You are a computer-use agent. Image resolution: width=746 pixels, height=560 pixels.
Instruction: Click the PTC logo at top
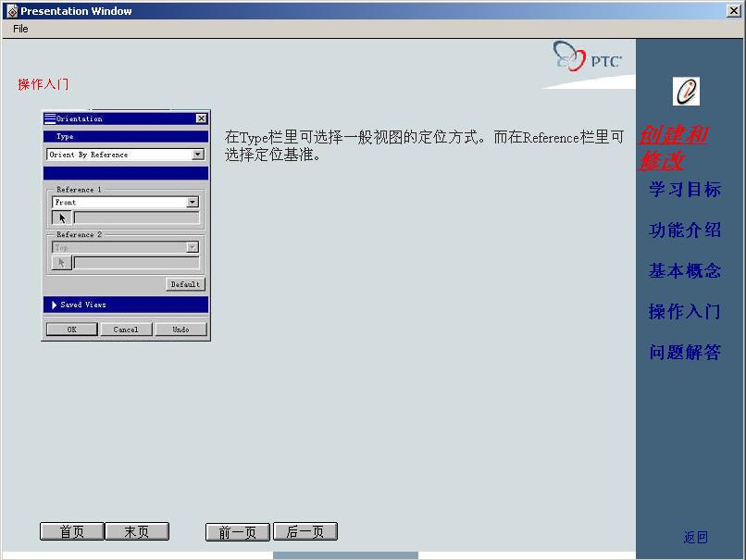(x=592, y=57)
